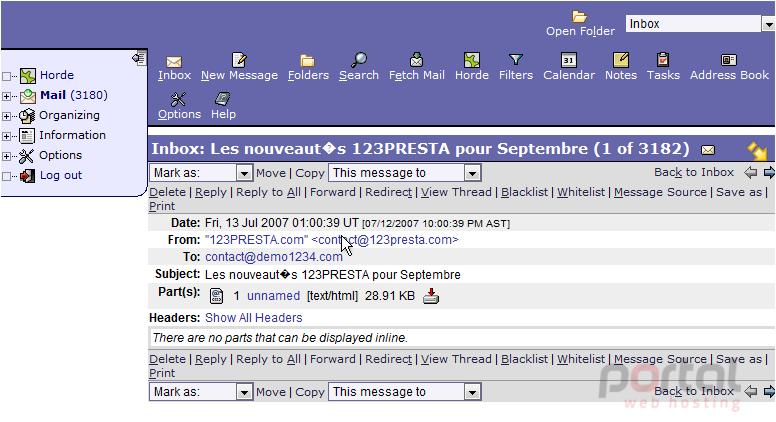The height and width of the screenshot is (422, 776).
Task: Click the top Whitelist link
Action: [x=581, y=192]
